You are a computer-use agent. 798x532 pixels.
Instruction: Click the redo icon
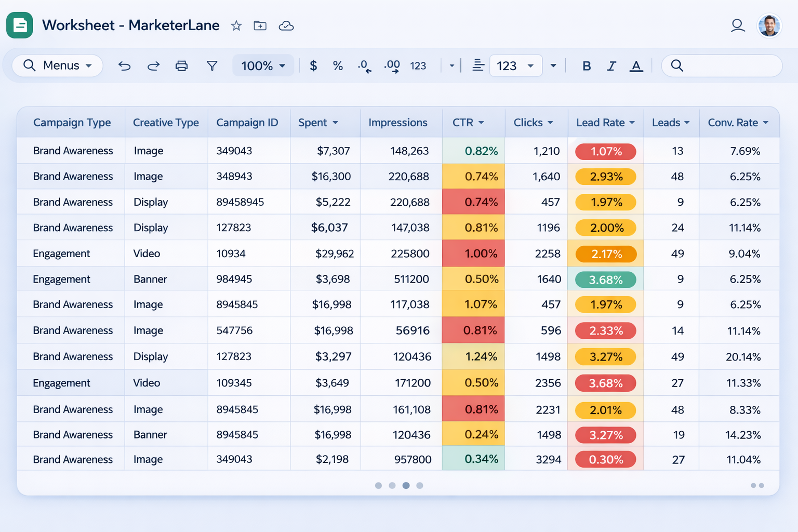[x=153, y=65]
